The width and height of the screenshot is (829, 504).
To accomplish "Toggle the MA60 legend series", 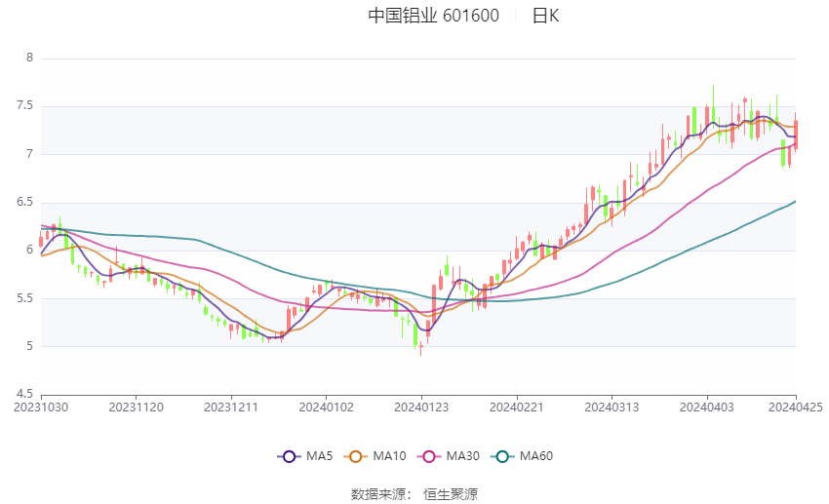I will 523,456.
